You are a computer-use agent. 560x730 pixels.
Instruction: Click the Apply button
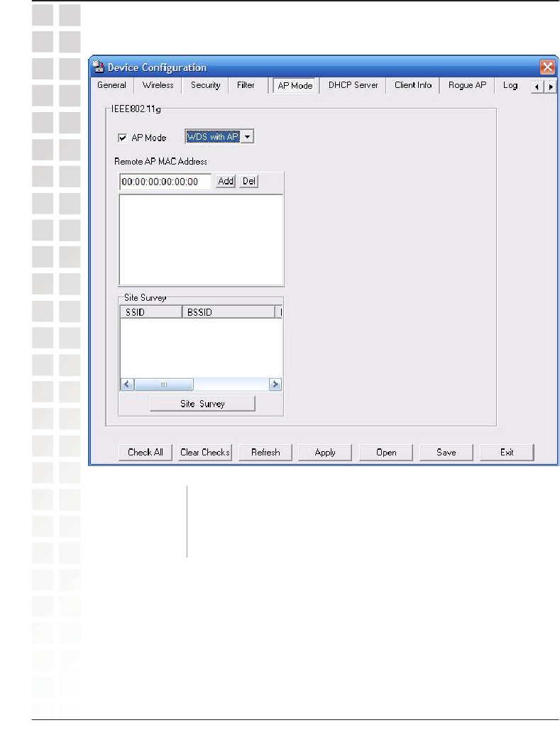pos(325,452)
